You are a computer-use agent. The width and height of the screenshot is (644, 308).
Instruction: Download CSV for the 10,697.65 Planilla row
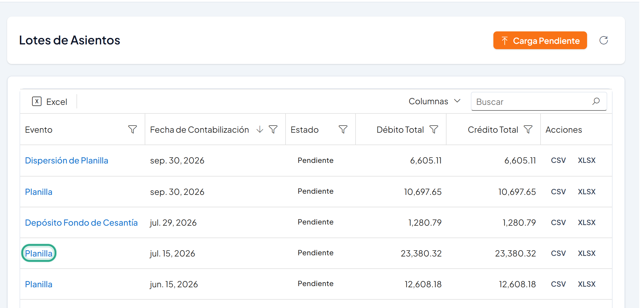[558, 192]
